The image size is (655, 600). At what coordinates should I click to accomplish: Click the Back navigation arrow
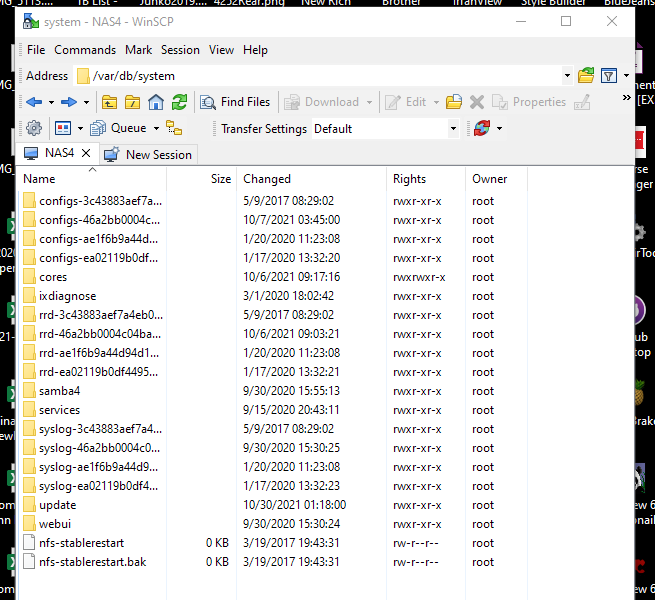click(34, 102)
